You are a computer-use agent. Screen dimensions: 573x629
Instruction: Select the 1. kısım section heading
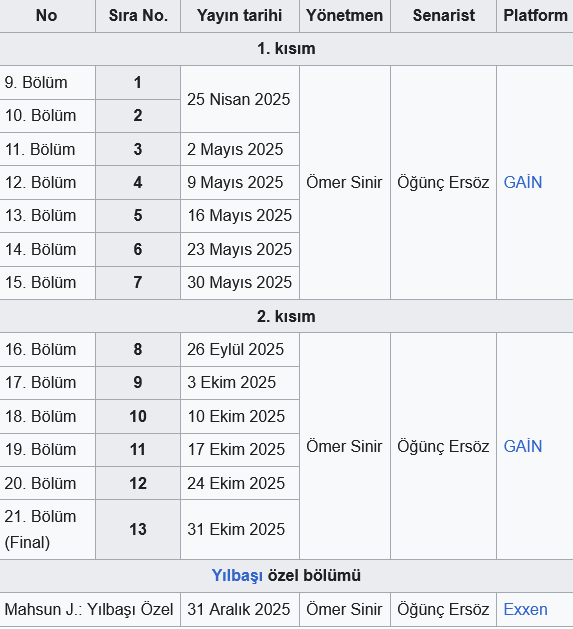(286, 49)
